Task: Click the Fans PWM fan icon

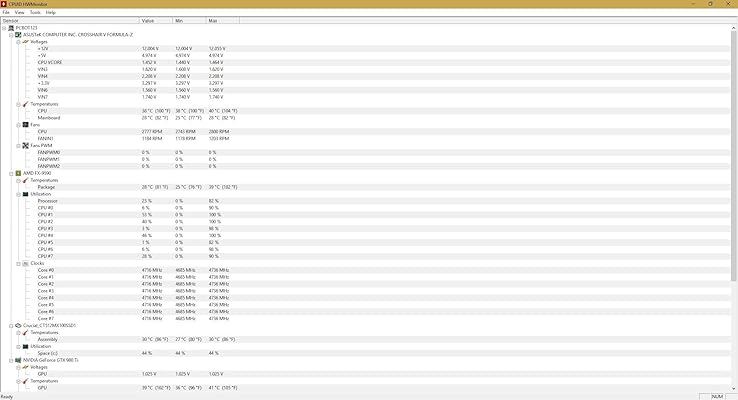Action: tap(25, 145)
